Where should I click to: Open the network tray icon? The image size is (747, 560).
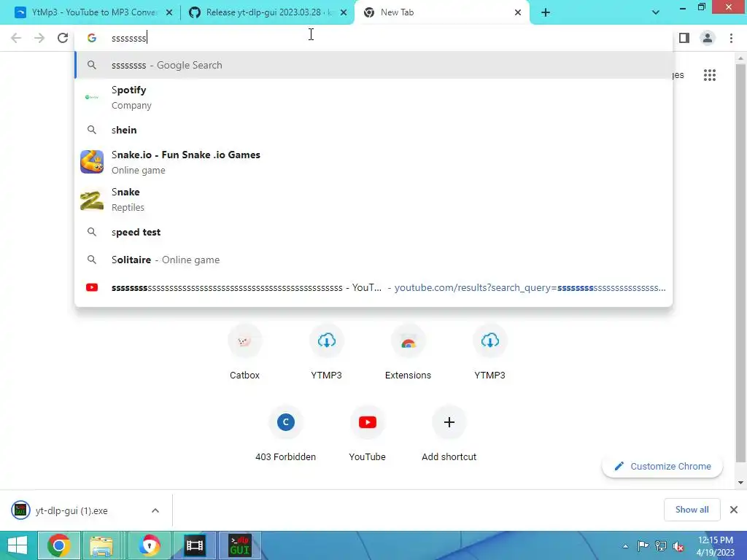[x=661, y=546]
